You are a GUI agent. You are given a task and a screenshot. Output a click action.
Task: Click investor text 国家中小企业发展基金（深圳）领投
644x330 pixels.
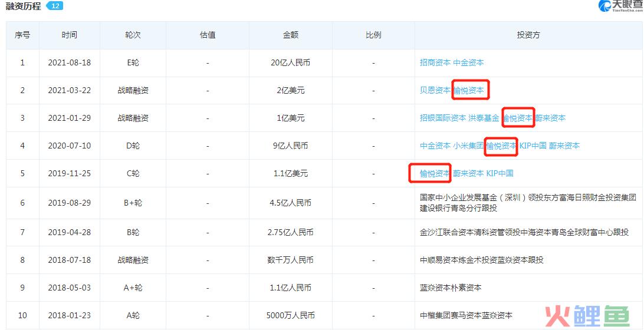coord(478,197)
